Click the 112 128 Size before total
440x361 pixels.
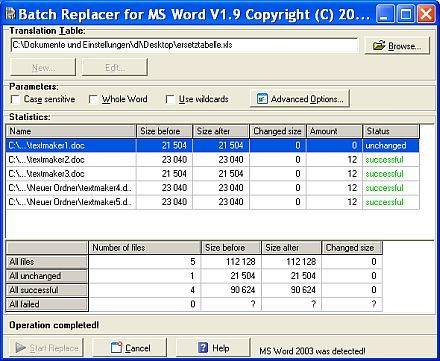[241, 262]
